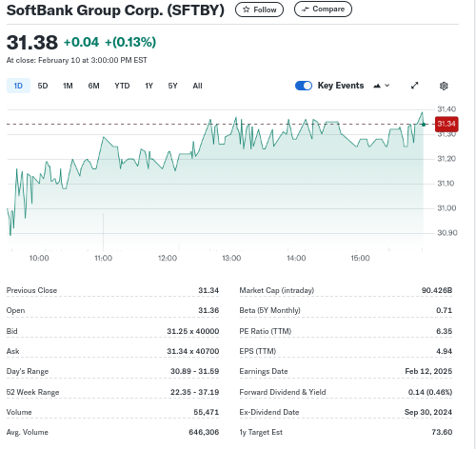Image resolution: width=476 pixels, height=449 pixels.
Task: Click the SoftBank Group Corp. (SFTBY) title
Action: [115, 10]
